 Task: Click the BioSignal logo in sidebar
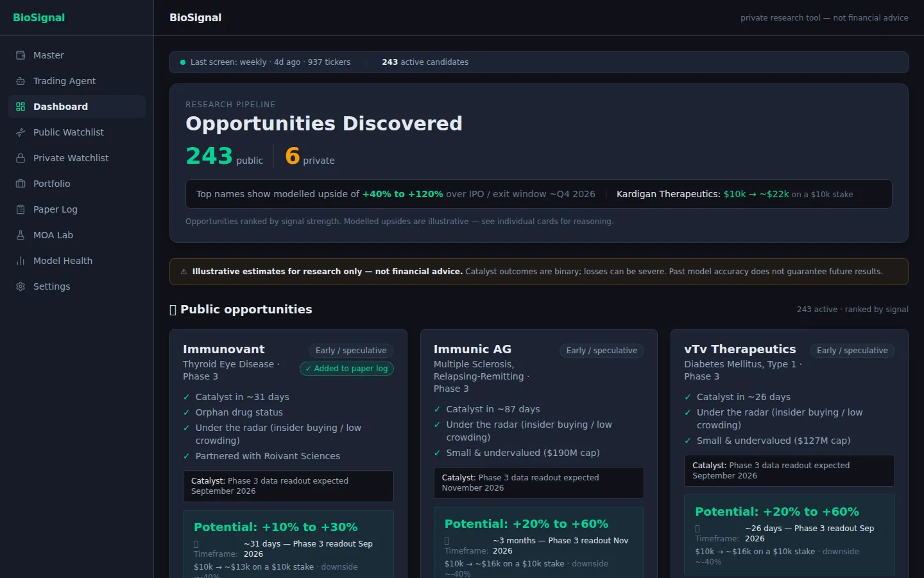(39, 17)
